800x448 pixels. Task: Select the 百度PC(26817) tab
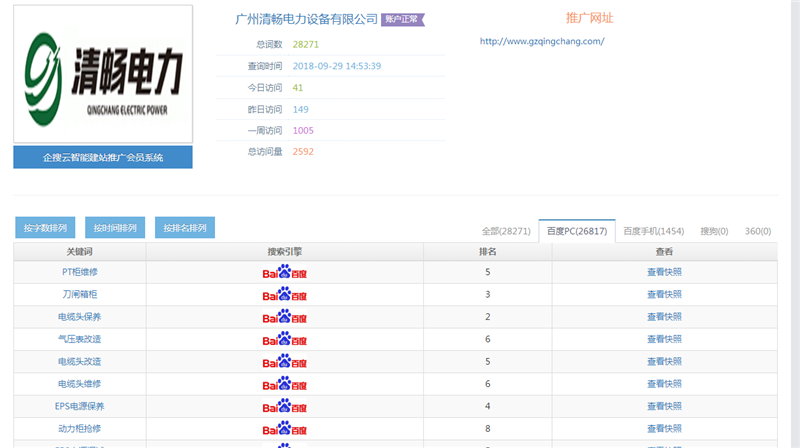coord(577,231)
